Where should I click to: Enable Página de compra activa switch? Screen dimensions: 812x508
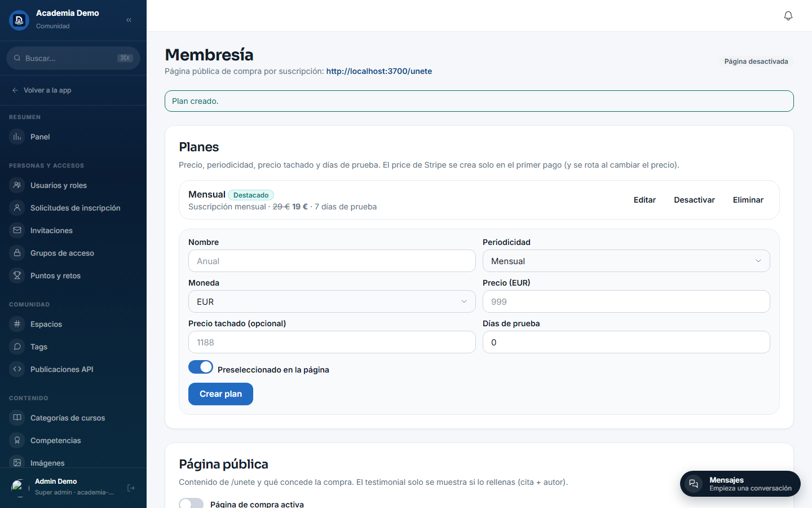(x=191, y=503)
